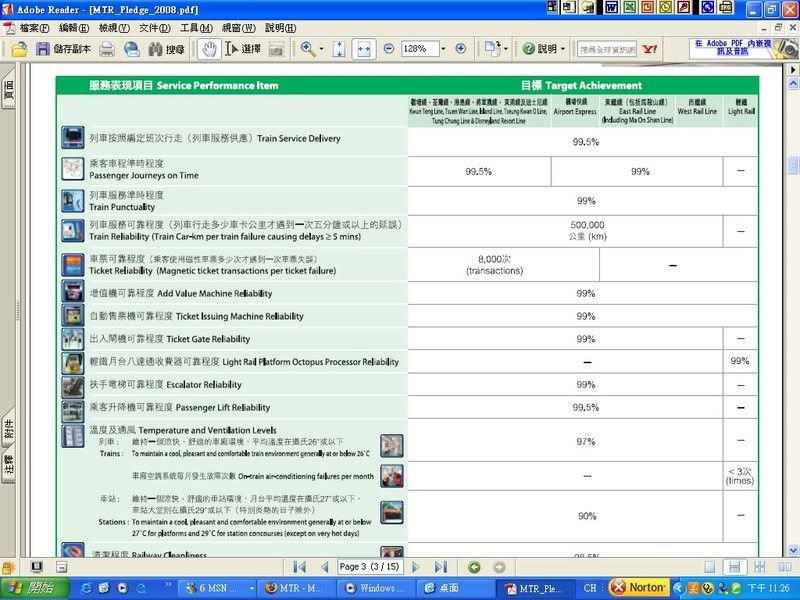The height and width of the screenshot is (600, 800).
Task: Click the printer icon in the toolbar
Action: click(x=107, y=49)
